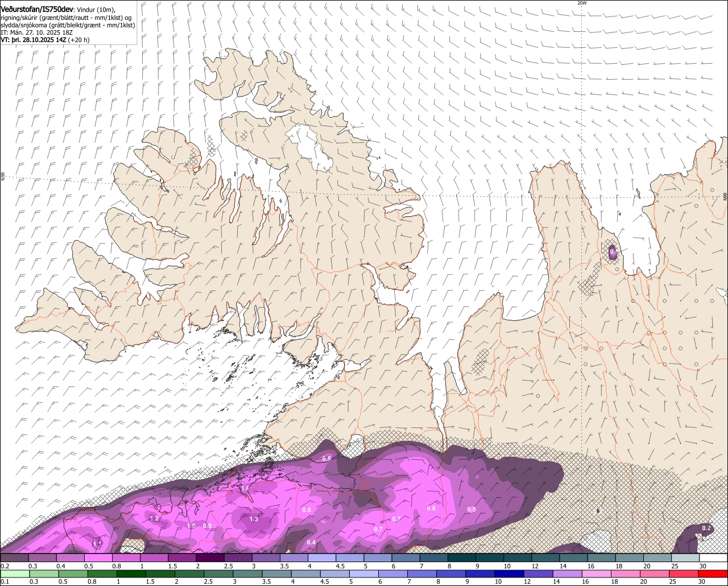728x586 pixels.
Task: Click the light violet swatch between 14 and 16, green legend
Action: coord(567,573)
